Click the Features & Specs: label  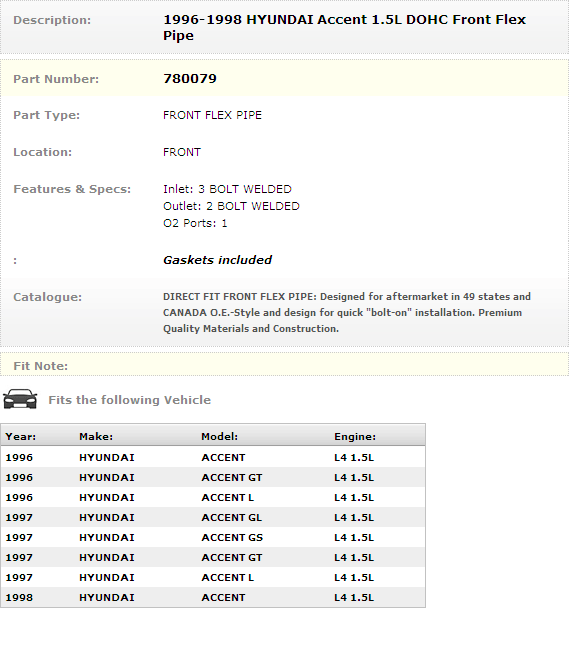coord(72,189)
